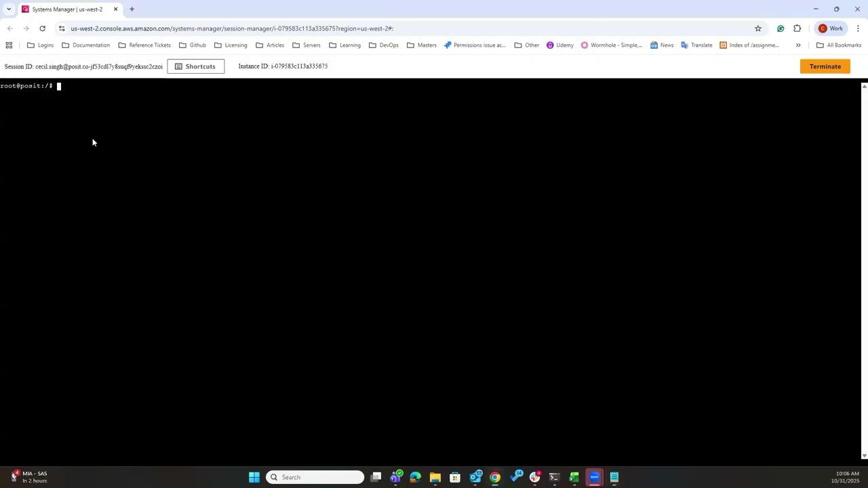868x488 pixels.
Task: Open File Explorer from the taskbar
Action: click(x=435, y=476)
